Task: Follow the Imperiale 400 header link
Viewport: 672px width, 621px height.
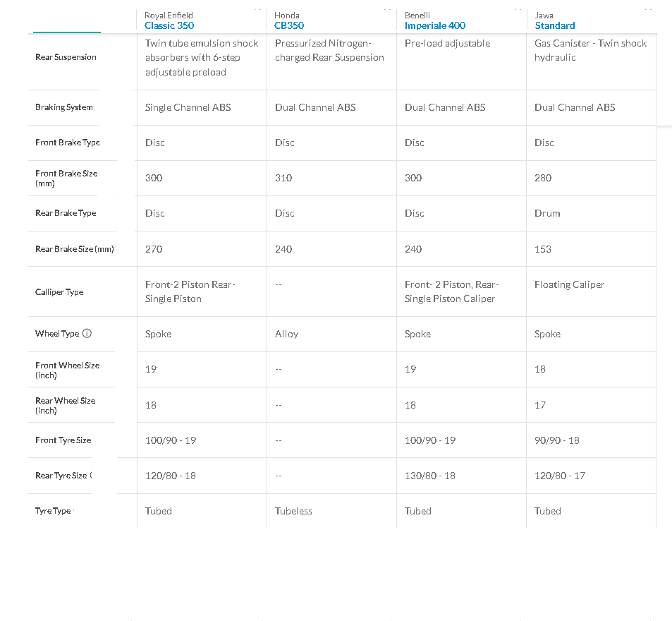Action: pyautogui.click(x=435, y=25)
